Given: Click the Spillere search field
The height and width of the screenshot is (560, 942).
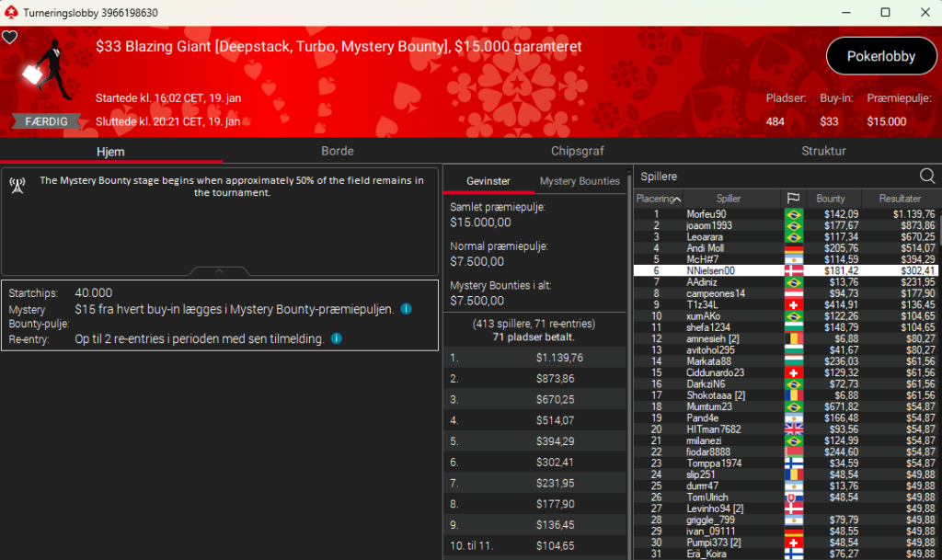Looking at the screenshot, I should (773, 176).
